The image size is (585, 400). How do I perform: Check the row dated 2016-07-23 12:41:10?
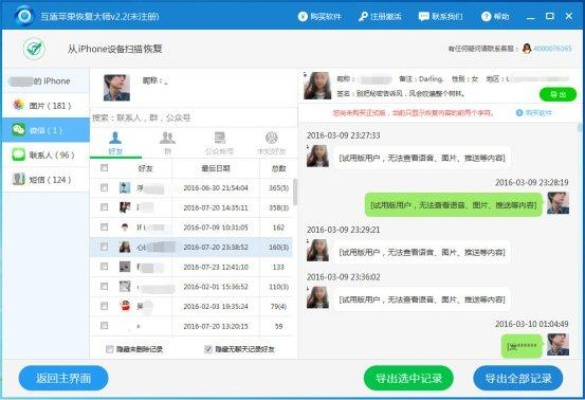click(104, 266)
